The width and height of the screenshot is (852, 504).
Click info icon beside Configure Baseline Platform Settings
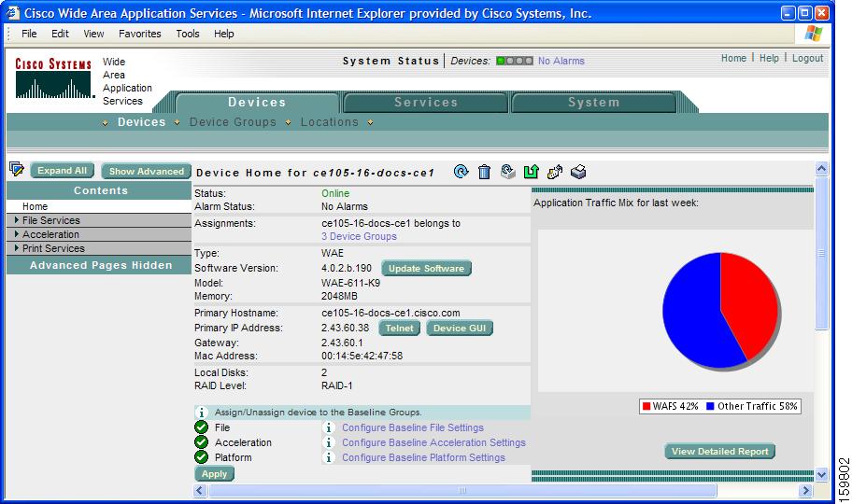[328, 457]
